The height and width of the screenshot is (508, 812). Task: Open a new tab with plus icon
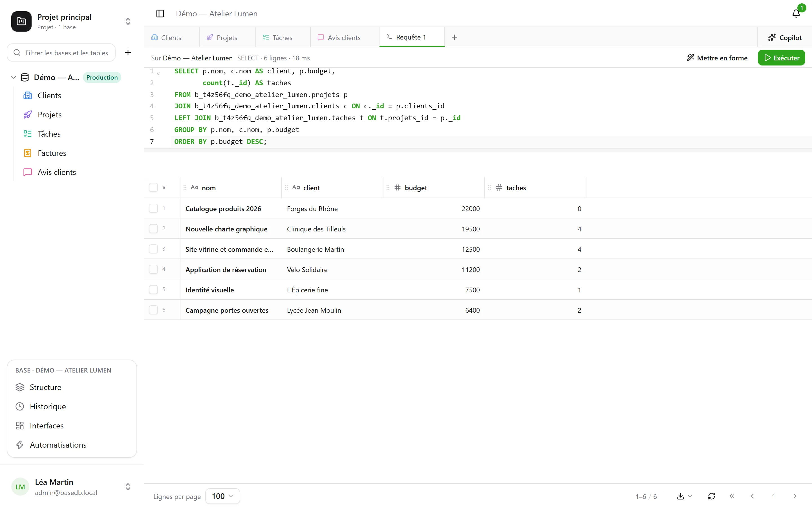[x=454, y=37]
